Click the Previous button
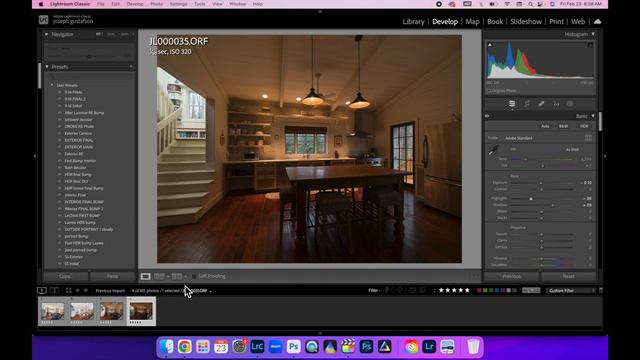The image size is (640, 360). pos(511,276)
